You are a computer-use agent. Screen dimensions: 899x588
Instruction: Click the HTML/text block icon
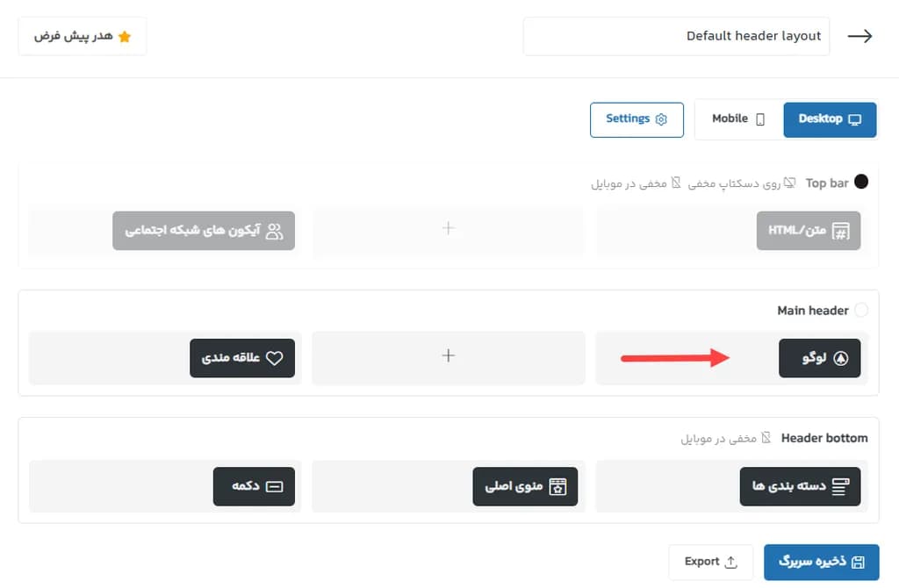(840, 231)
